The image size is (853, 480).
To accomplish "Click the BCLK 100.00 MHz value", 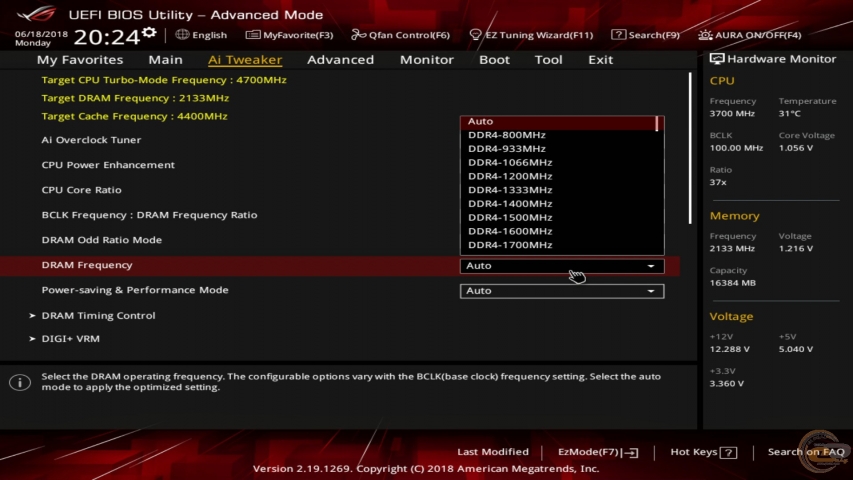I will point(735,148).
